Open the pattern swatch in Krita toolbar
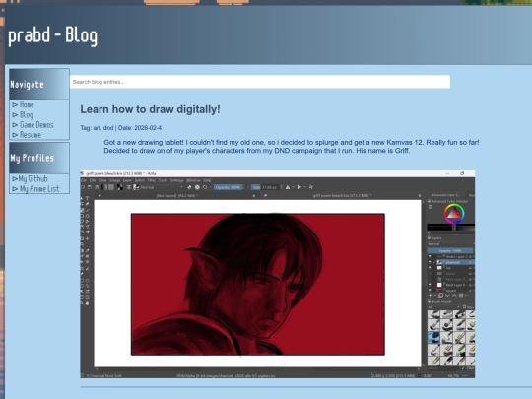 [111, 187]
